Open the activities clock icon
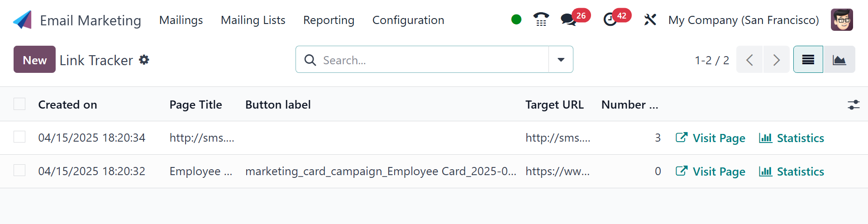Image resolution: width=868 pixels, height=224 pixels. (610, 19)
